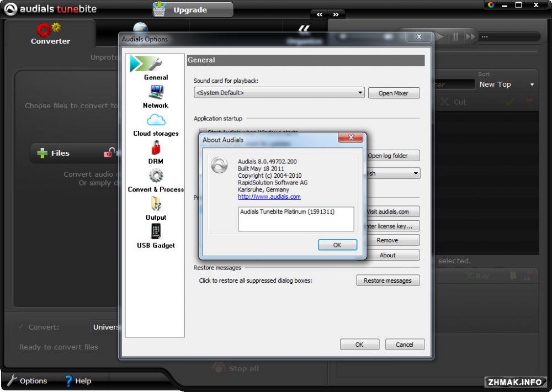
Task: Open Convert & Process settings
Action: [x=156, y=181]
